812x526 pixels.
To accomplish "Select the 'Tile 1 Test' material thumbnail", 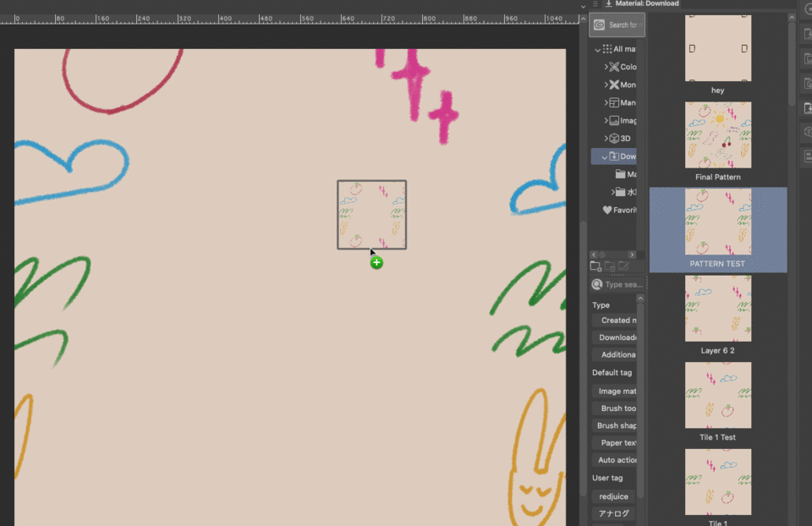I will tap(718, 395).
